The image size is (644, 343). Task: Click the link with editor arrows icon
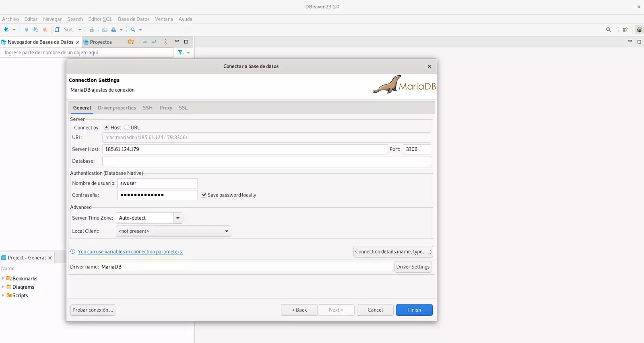click(154, 42)
